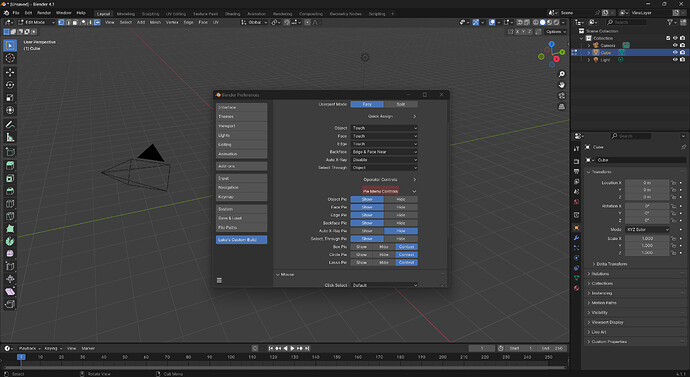Screen dimensions: 690x377
Task: Open the Preferences hamburger menu icon
Action: [x=219, y=280]
